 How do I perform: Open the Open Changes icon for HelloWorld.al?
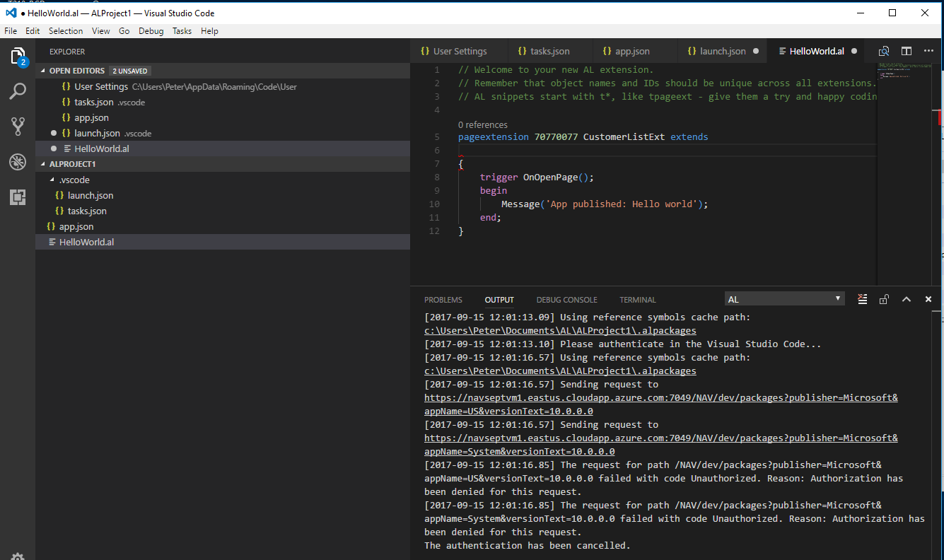883,51
